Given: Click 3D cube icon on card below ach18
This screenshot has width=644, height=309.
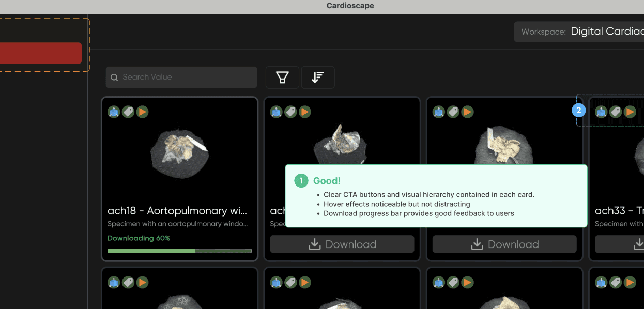Looking at the screenshot, I should tap(114, 282).
